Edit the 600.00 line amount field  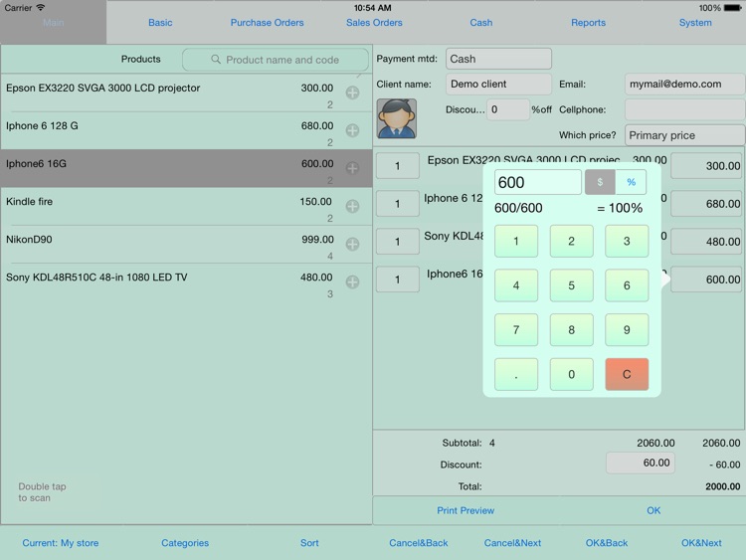click(x=706, y=280)
